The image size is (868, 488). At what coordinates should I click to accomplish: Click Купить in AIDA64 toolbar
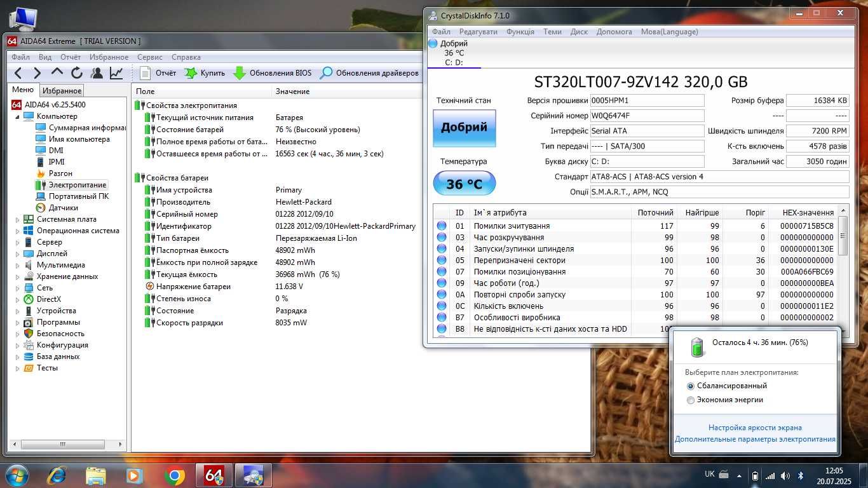(x=205, y=73)
